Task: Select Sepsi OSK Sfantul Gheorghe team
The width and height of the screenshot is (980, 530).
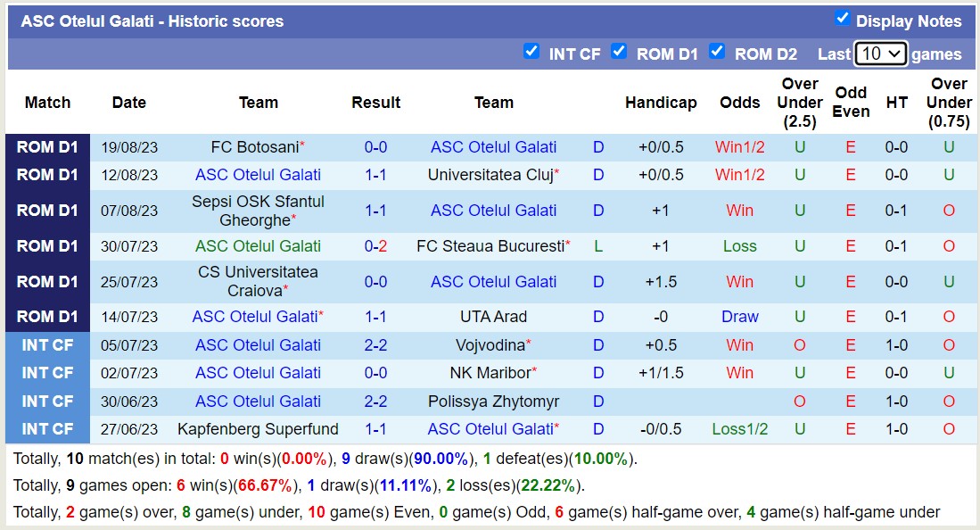Action: click(x=258, y=211)
